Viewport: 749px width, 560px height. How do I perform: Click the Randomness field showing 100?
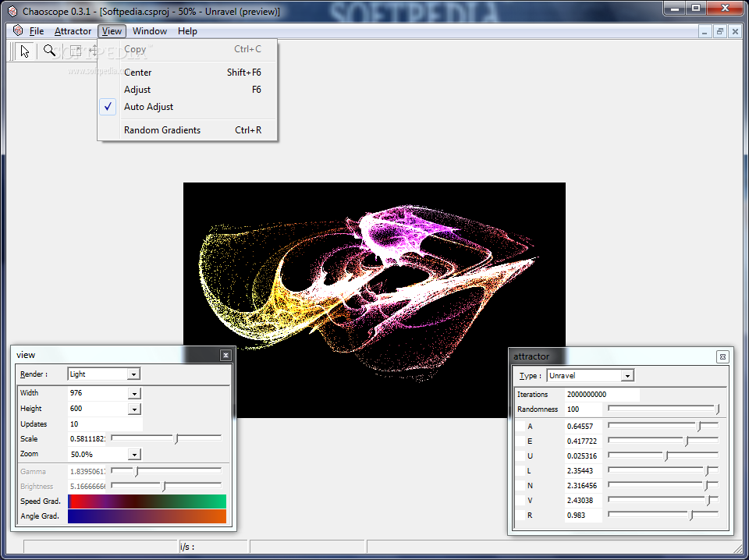pos(584,409)
